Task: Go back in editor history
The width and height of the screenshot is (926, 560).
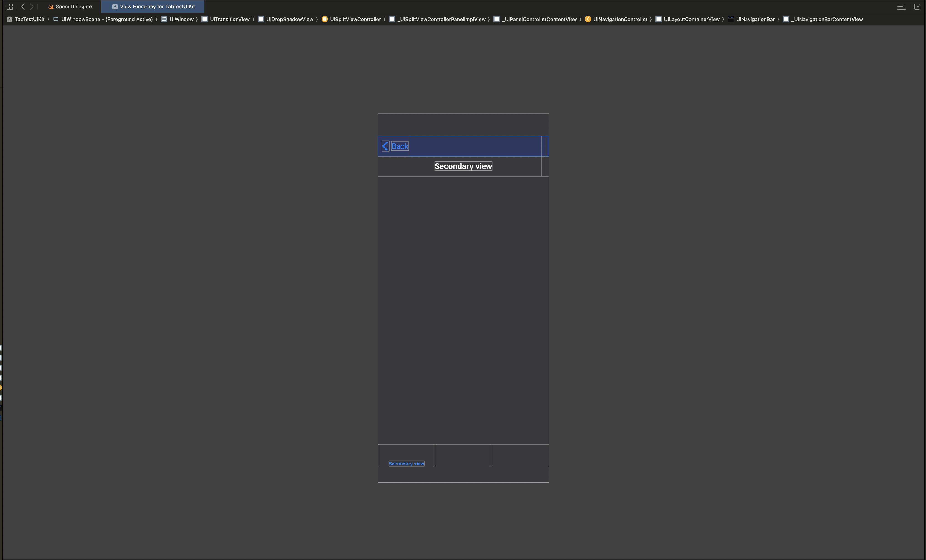Action: 23,6
